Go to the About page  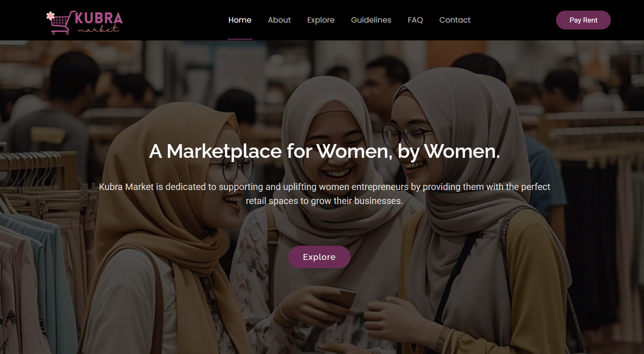[279, 20]
